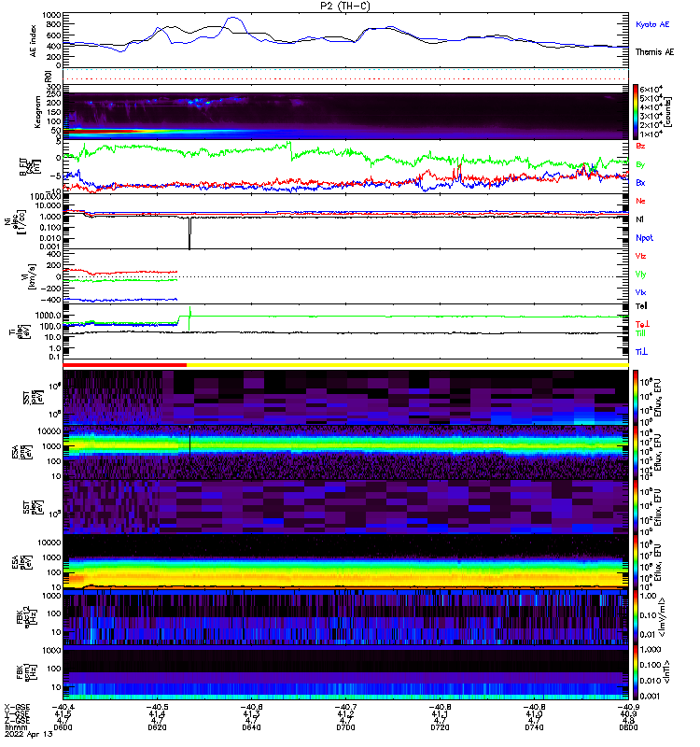Image resolution: width=700 pixels, height=747 pixels.
Task: Click the green By legend label
Action: [640, 164]
